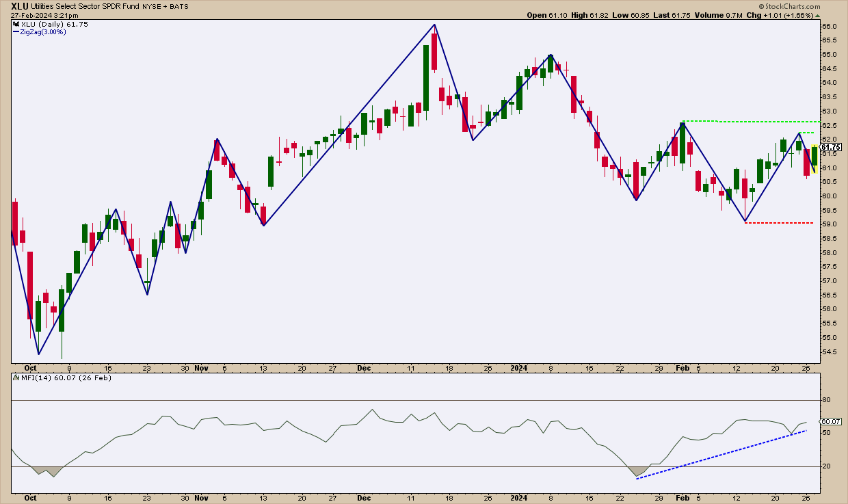Viewport: 848px width, 504px height.
Task: Click the 62.5 price axis label
Action: click(x=828, y=125)
